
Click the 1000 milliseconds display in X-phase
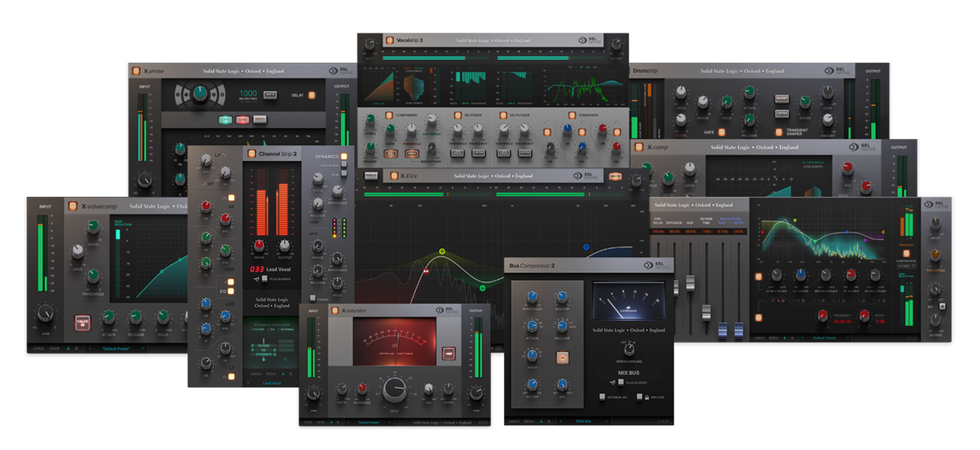coord(248,96)
